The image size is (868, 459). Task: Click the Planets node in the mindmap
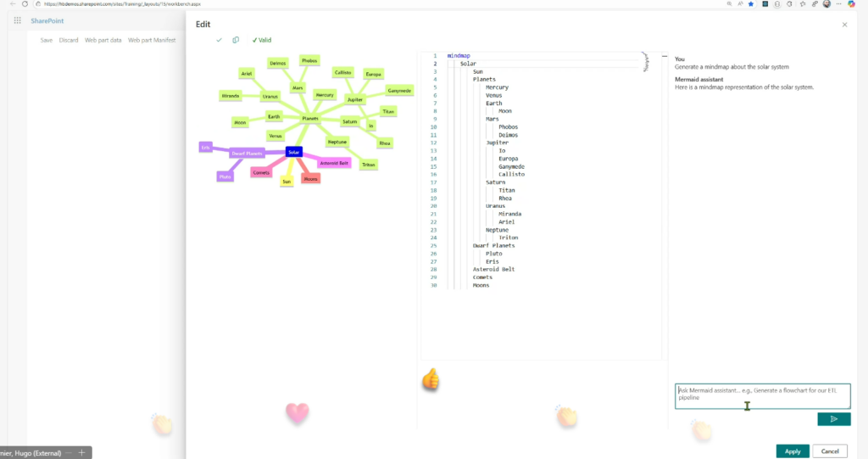(x=310, y=118)
